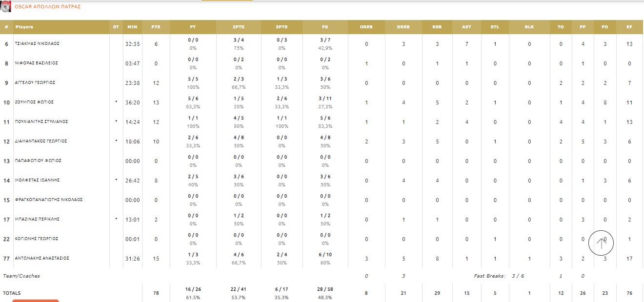Select player ΑΓΓΕΛΟΥ ΓΕΩΡΓΙΟΣ

tap(35, 82)
